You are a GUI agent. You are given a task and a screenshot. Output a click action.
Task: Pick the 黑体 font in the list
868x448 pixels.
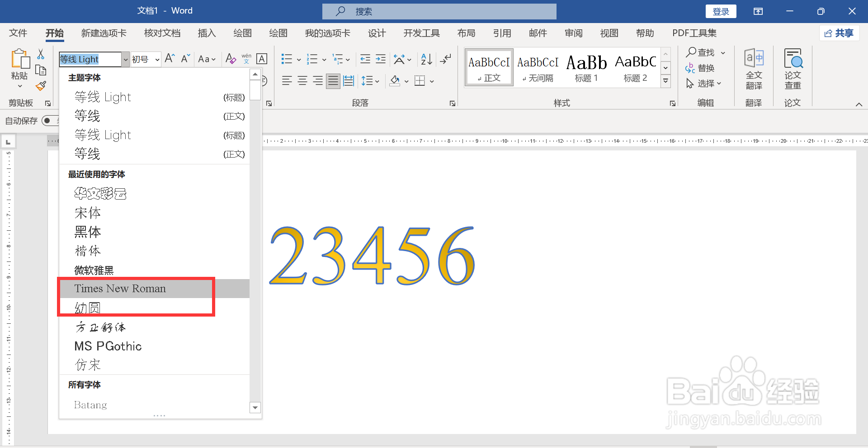click(x=154, y=232)
